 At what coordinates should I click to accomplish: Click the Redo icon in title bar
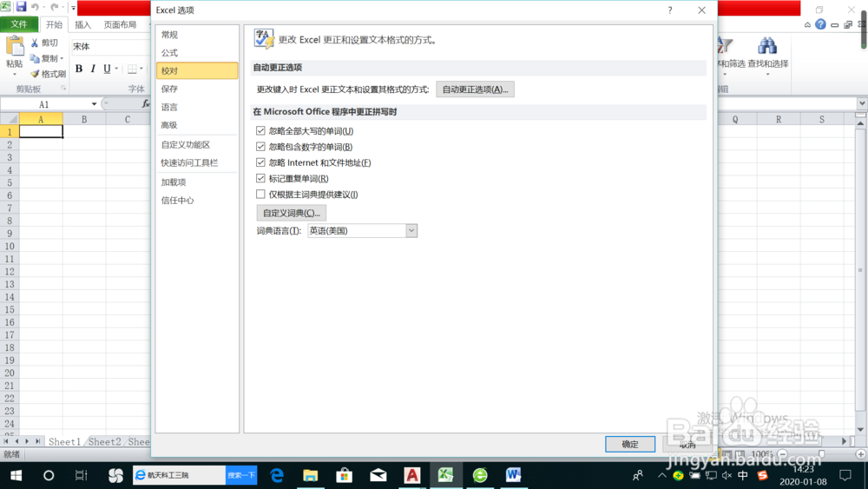pos(54,7)
